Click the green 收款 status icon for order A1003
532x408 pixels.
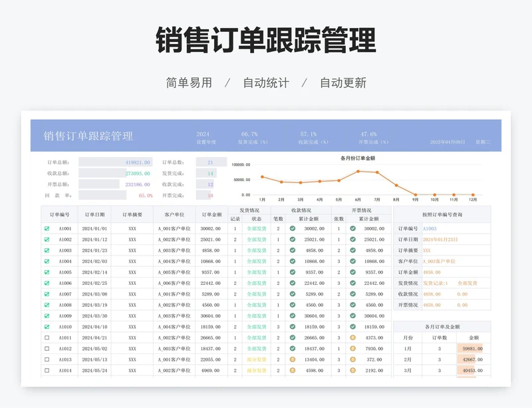point(293,250)
